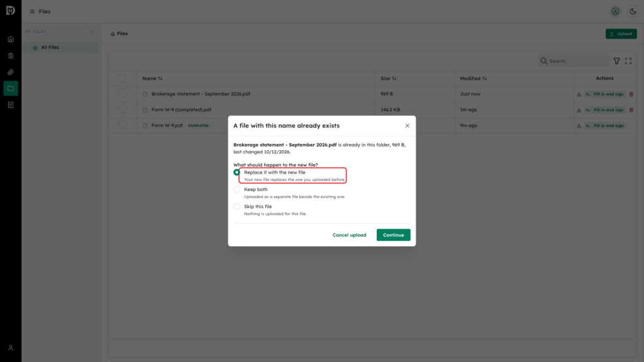Viewport: 644px width, 362px height.
Task: Go to Home via the sidebar house icon
Action: (x=11, y=40)
